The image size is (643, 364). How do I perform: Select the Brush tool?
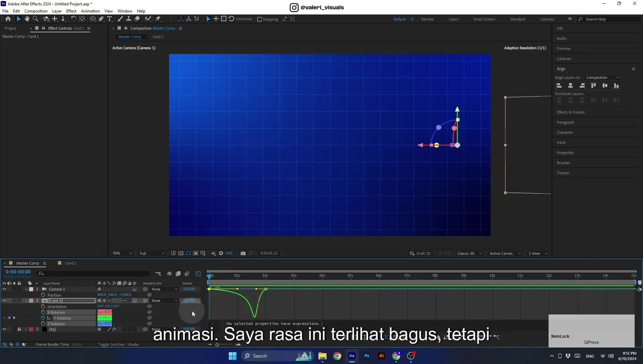coord(120,19)
